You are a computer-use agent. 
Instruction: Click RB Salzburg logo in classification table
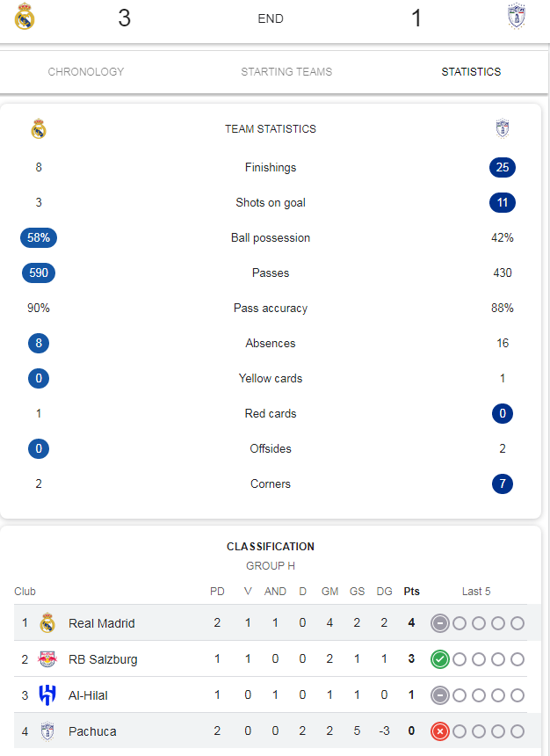[47, 659]
